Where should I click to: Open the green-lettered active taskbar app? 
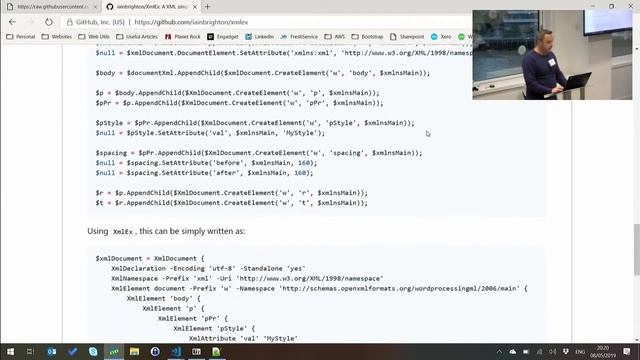pos(114,351)
